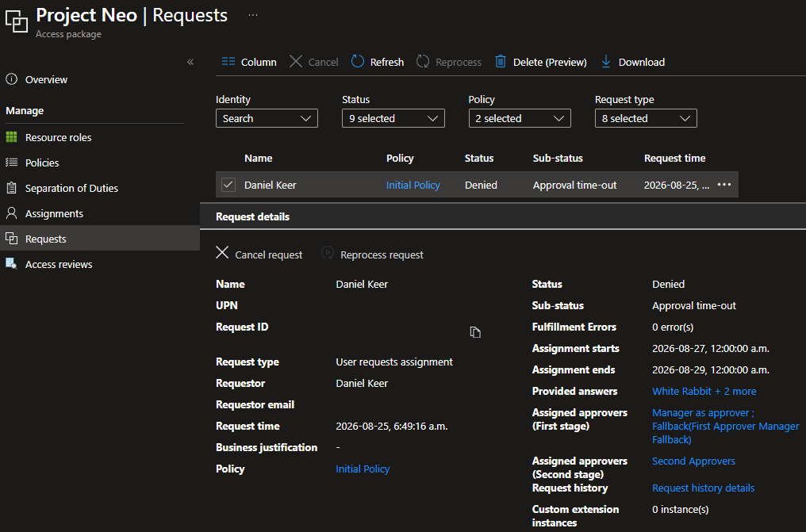
Task: Click Reprocess request button label
Action: (382, 255)
